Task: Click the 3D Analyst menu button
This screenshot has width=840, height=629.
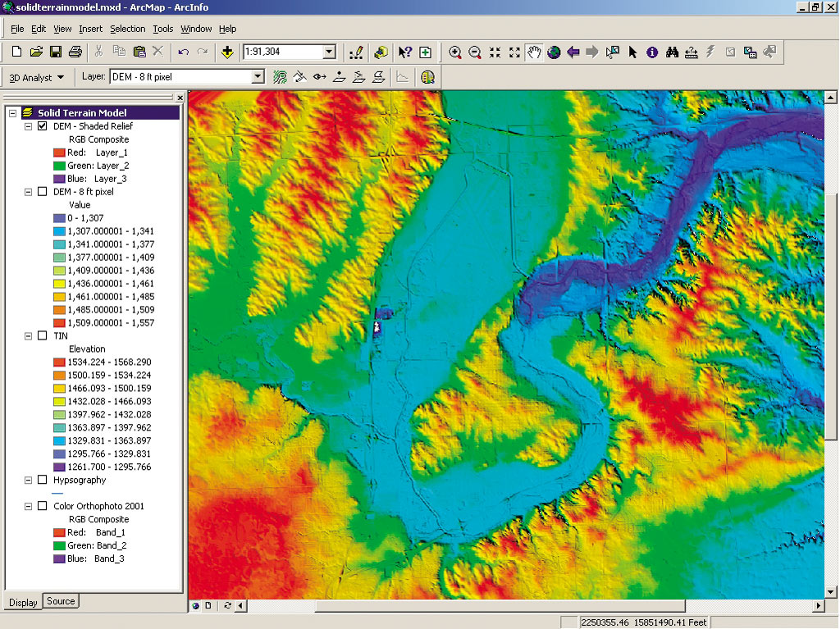Action: point(38,77)
